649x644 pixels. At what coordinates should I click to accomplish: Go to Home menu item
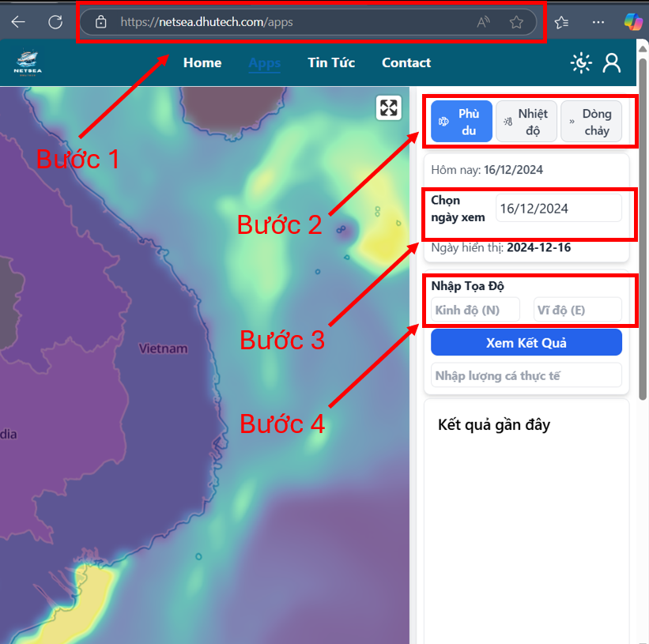tap(202, 63)
